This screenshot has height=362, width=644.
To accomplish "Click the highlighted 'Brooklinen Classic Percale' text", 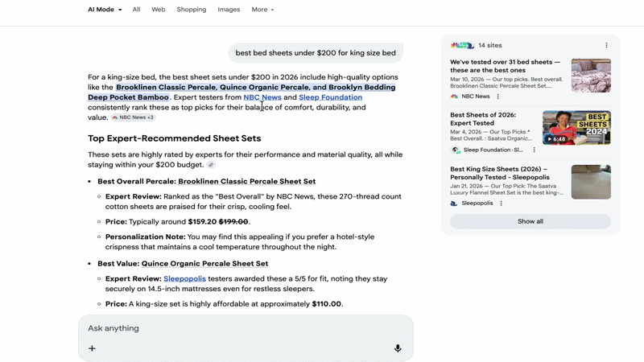I will click(166, 87).
